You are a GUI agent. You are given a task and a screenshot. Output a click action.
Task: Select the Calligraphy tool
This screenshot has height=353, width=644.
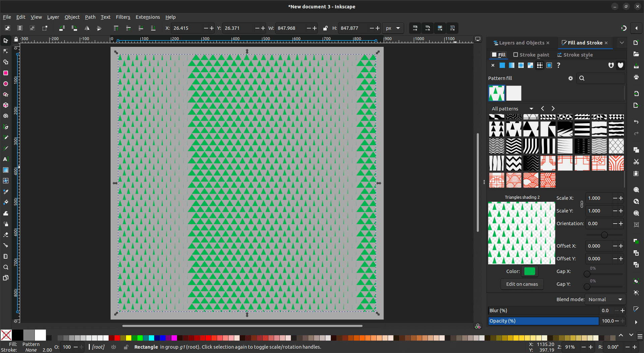[x=5, y=148]
